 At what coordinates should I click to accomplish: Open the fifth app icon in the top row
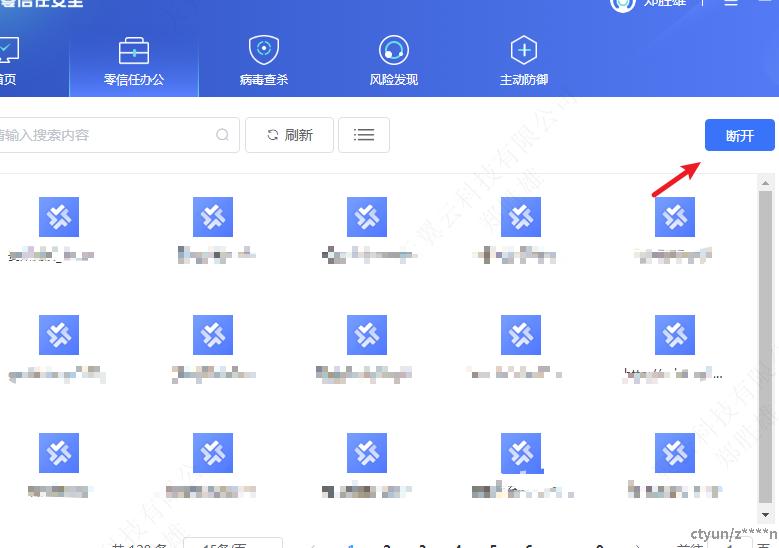coord(675,217)
